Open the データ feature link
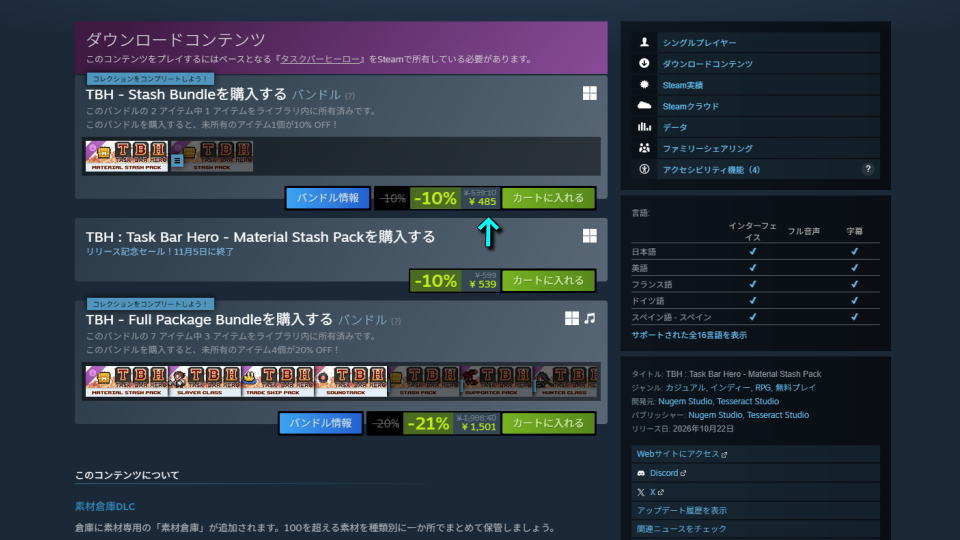 click(675, 127)
